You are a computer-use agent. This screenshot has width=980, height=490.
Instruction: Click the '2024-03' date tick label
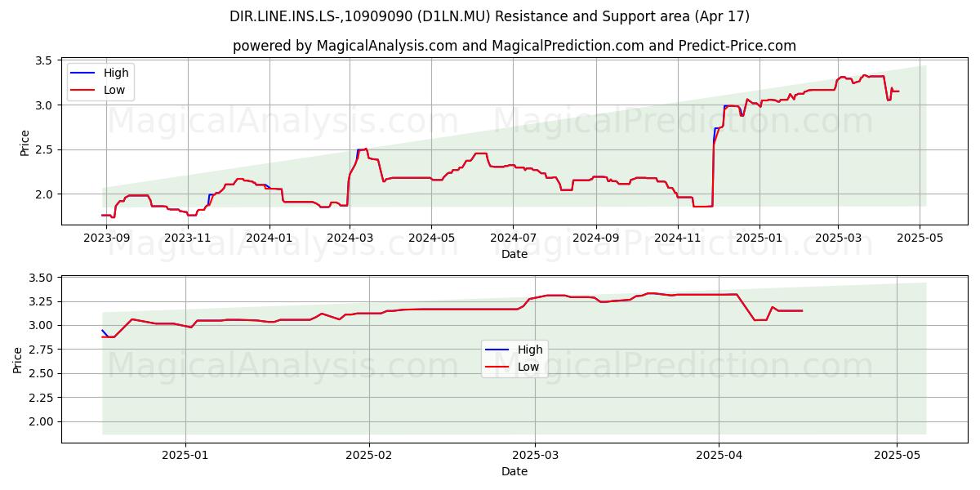point(350,238)
